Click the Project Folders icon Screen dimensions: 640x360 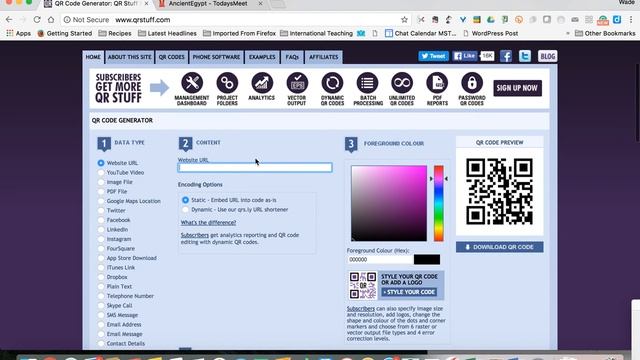[x=227, y=83]
